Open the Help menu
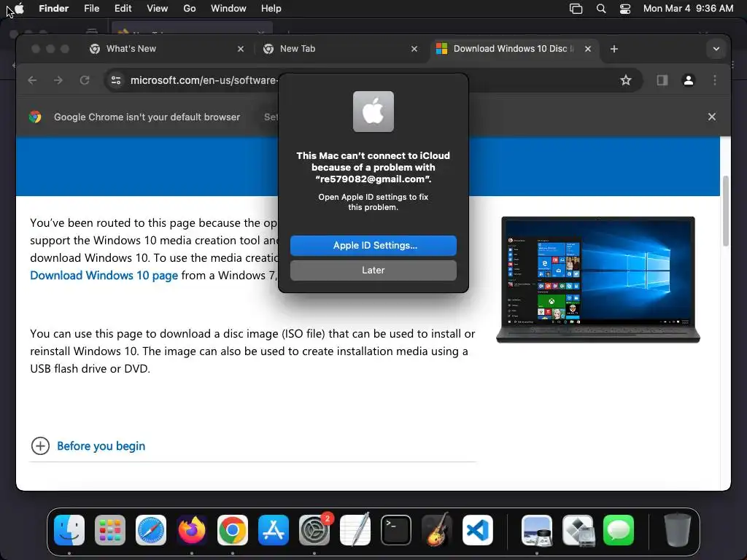747x560 pixels. pyautogui.click(x=271, y=9)
